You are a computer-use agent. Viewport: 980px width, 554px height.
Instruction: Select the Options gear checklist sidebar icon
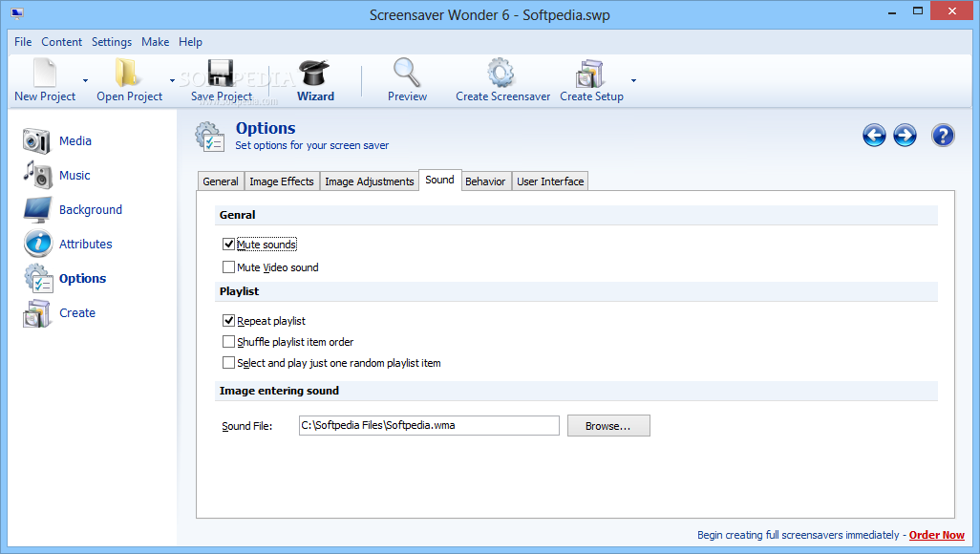click(x=39, y=278)
